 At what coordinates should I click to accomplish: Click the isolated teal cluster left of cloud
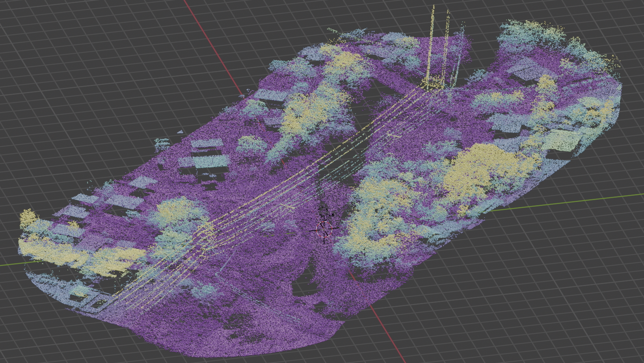(x=162, y=144)
